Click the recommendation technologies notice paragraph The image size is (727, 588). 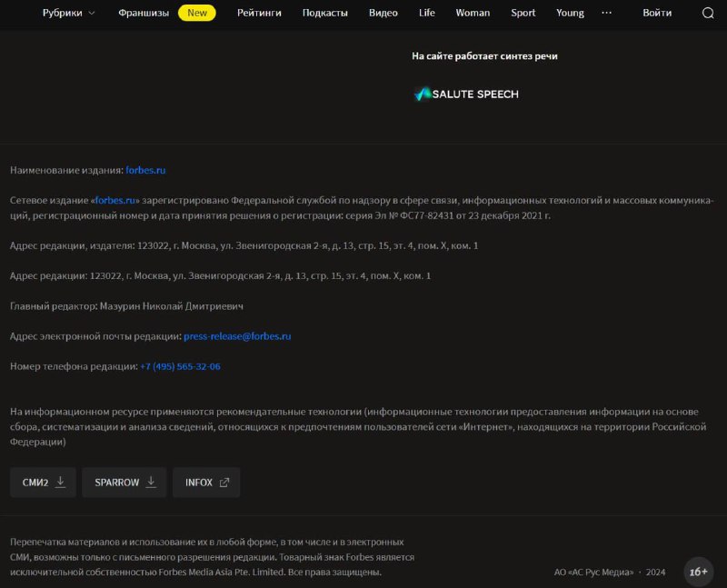pyautogui.click(x=358, y=426)
